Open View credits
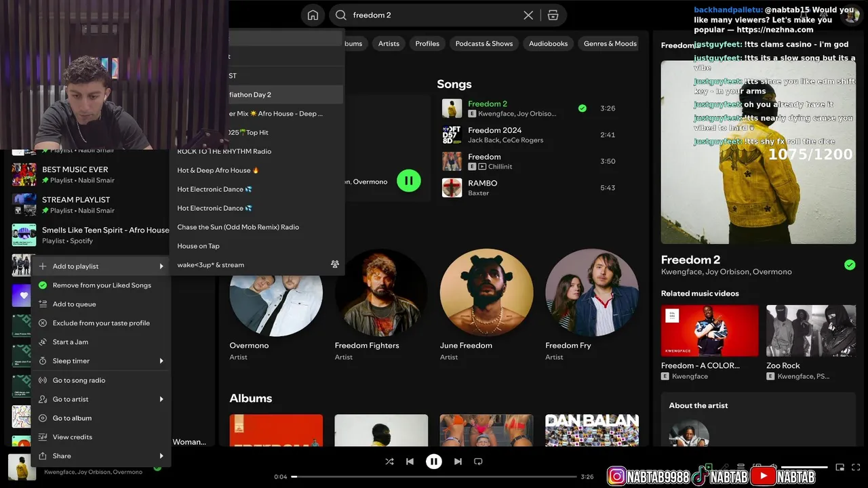Screen dimensions: 868x488 [x=100, y=437]
